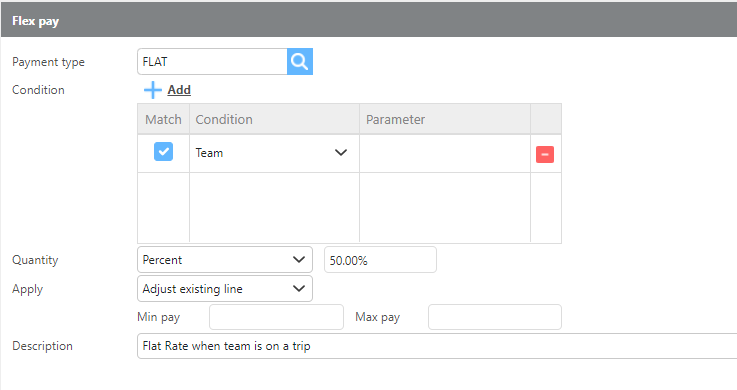Click the Parameter cell in Team row
Screen dimensions: 737x390
coord(445,153)
